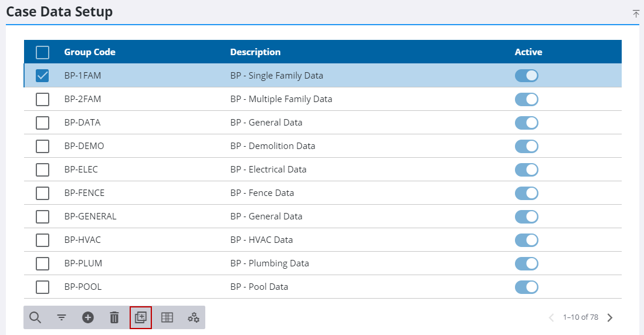
Task: Check the BP-GENERAL row checkbox
Action: (42, 216)
